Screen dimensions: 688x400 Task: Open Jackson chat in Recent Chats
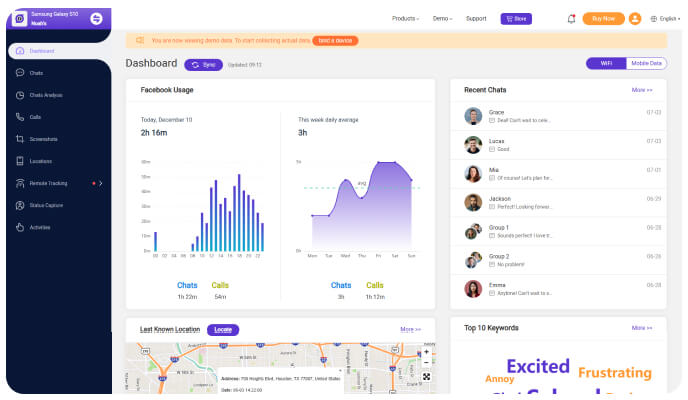558,203
